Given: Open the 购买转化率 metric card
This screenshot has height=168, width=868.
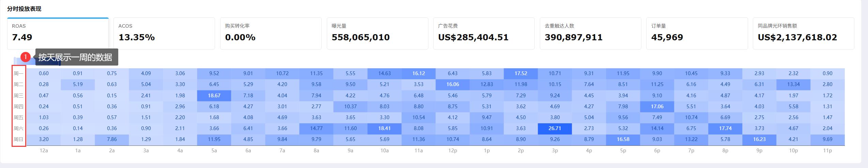Looking at the screenshot, I should (x=271, y=33).
